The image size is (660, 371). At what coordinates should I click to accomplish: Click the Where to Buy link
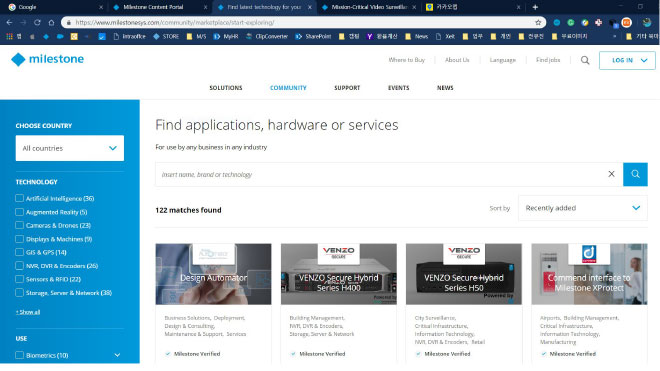(x=407, y=60)
